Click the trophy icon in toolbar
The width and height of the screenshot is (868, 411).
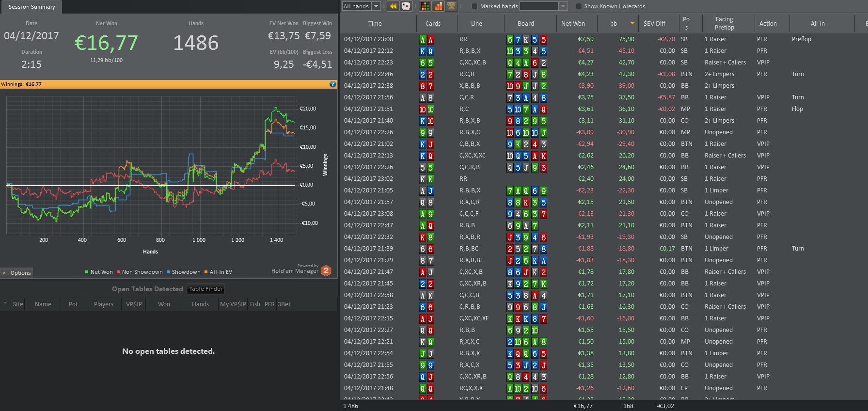tap(451, 6)
